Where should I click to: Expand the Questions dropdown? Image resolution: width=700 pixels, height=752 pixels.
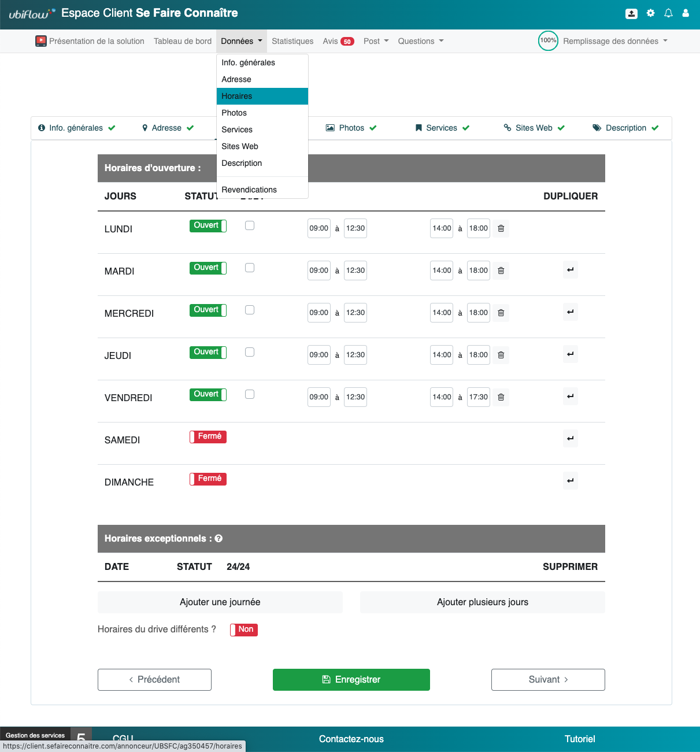click(x=420, y=41)
